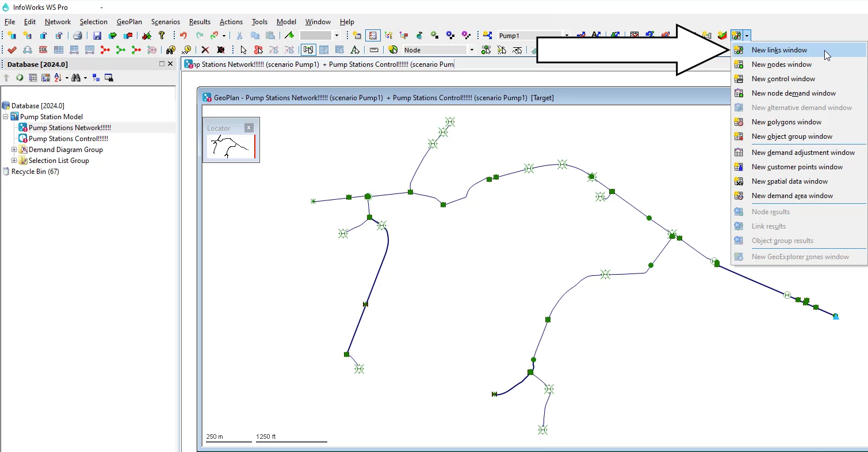Image resolution: width=868 pixels, height=452 pixels.
Task: Close the Locator mini window
Action: pyautogui.click(x=248, y=128)
